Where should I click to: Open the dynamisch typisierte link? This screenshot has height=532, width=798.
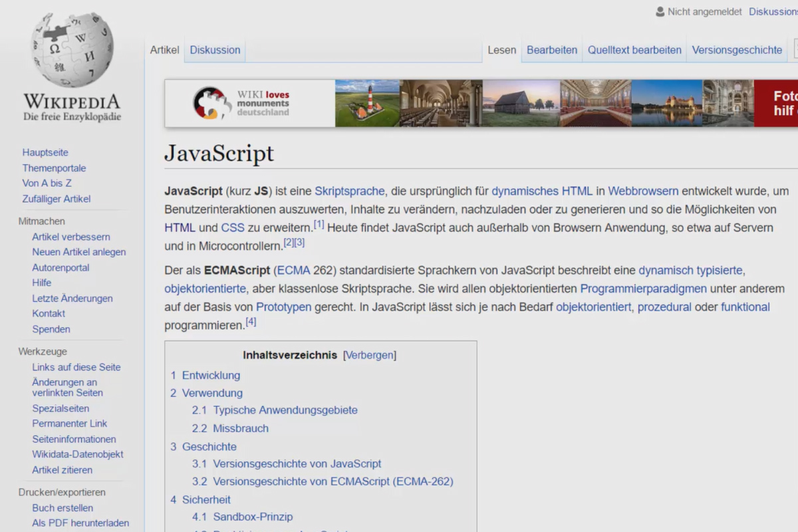click(x=690, y=271)
